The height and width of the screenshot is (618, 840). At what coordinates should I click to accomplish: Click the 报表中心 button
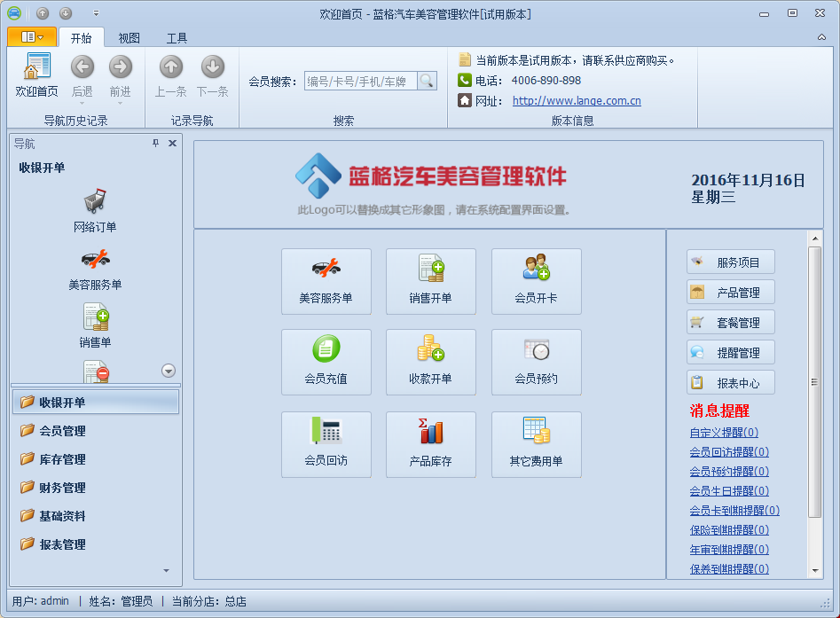click(731, 382)
